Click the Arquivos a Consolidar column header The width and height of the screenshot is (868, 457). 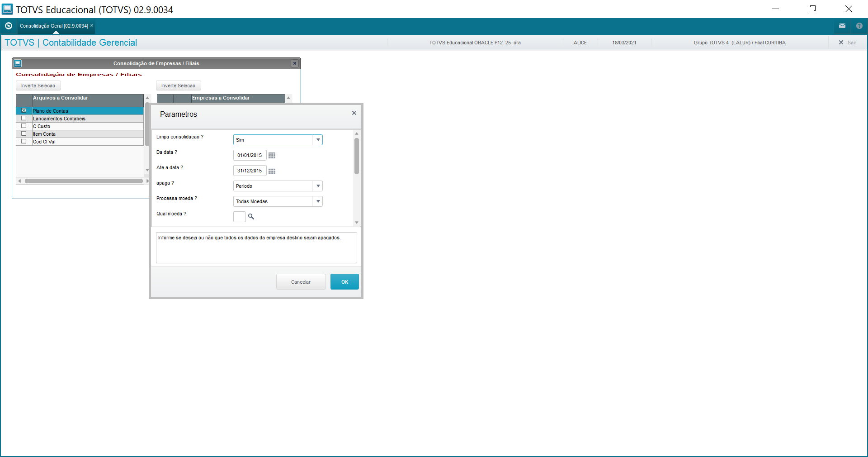88,100
